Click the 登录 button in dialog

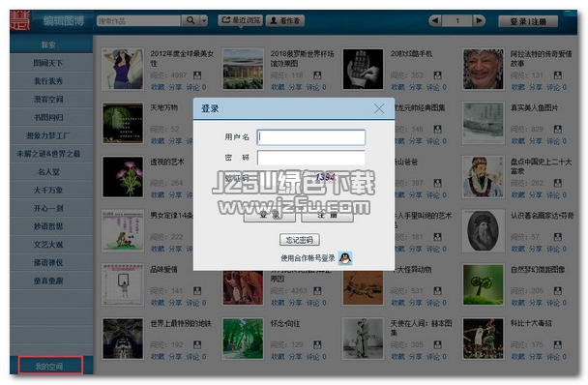pyautogui.click(x=269, y=215)
